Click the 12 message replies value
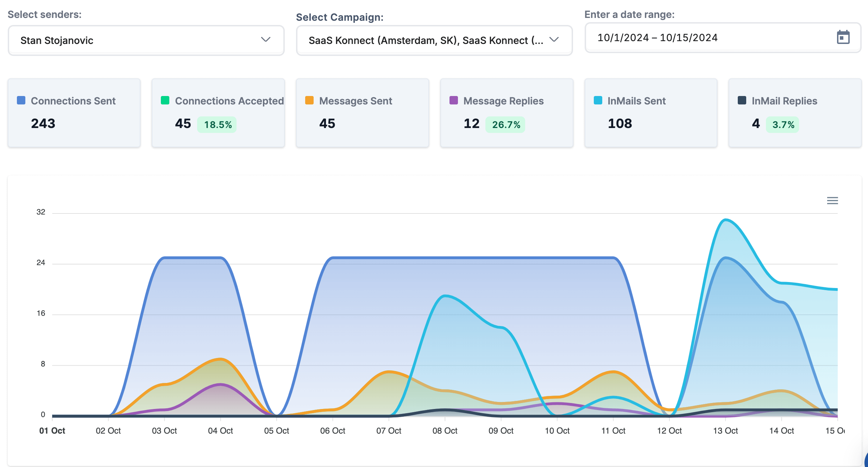The height and width of the screenshot is (467, 868). pyautogui.click(x=472, y=123)
